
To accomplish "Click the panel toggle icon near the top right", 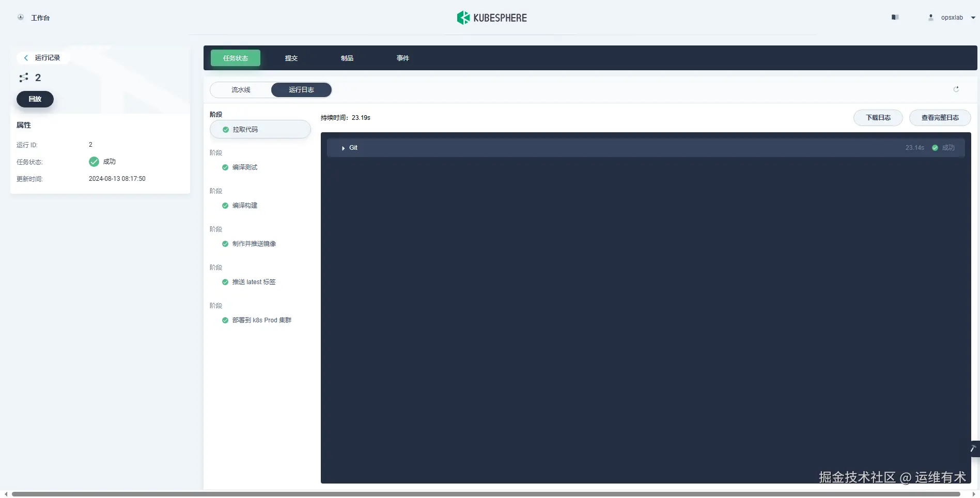I will pos(894,17).
